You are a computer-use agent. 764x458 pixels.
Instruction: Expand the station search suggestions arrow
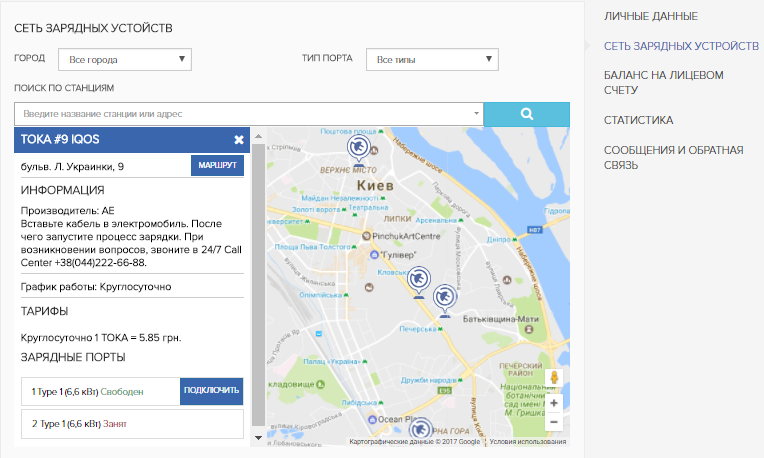[475, 115]
